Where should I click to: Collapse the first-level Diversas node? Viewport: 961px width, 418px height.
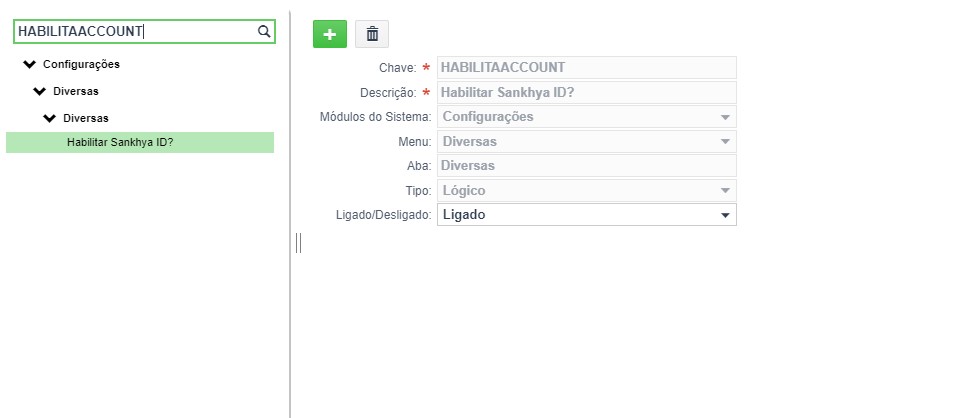tap(39, 91)
